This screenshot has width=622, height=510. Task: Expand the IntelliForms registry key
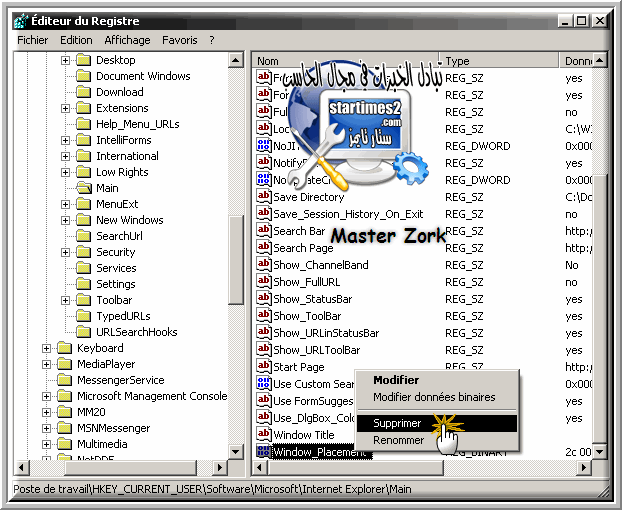tap(65, 140)
